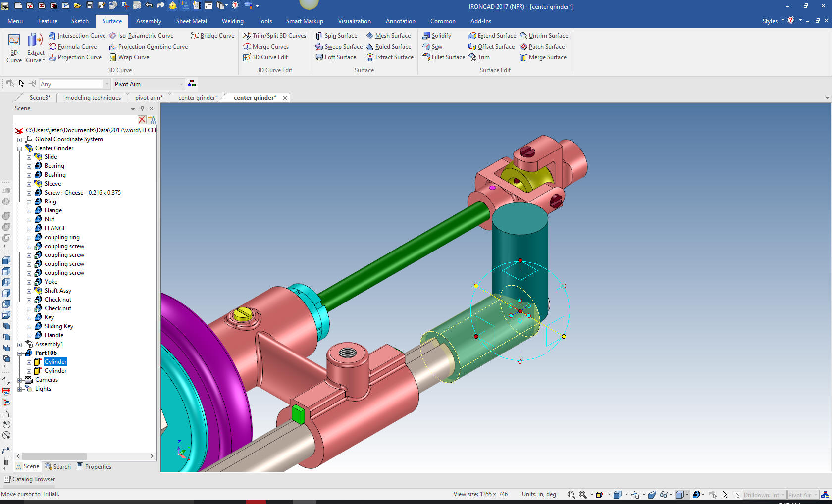Click the Open folder icon in title bar
The height and width of the screenshot is (504, 832).
click(x=77, y=5)
